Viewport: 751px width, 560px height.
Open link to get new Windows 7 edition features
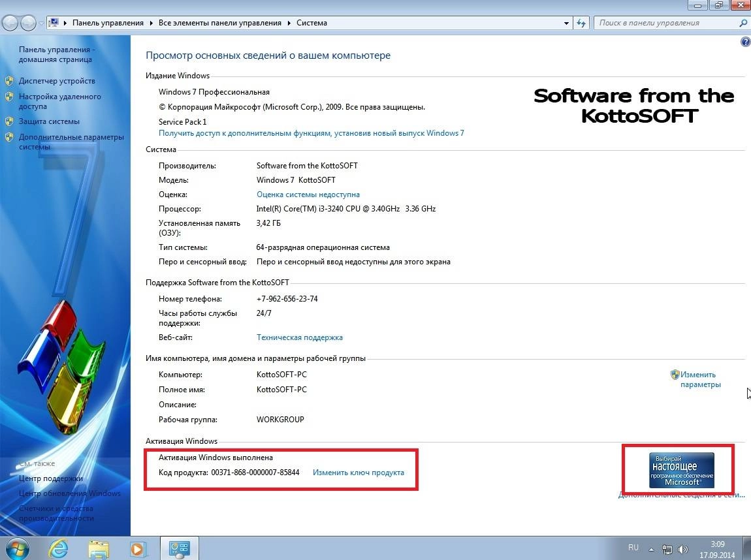312,133
